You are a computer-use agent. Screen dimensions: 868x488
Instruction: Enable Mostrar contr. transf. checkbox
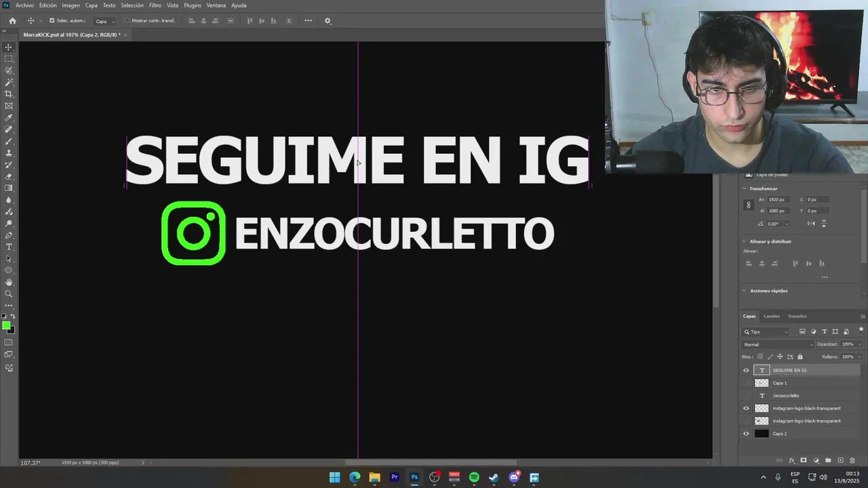pyautogui.click(x=127, y=20)
